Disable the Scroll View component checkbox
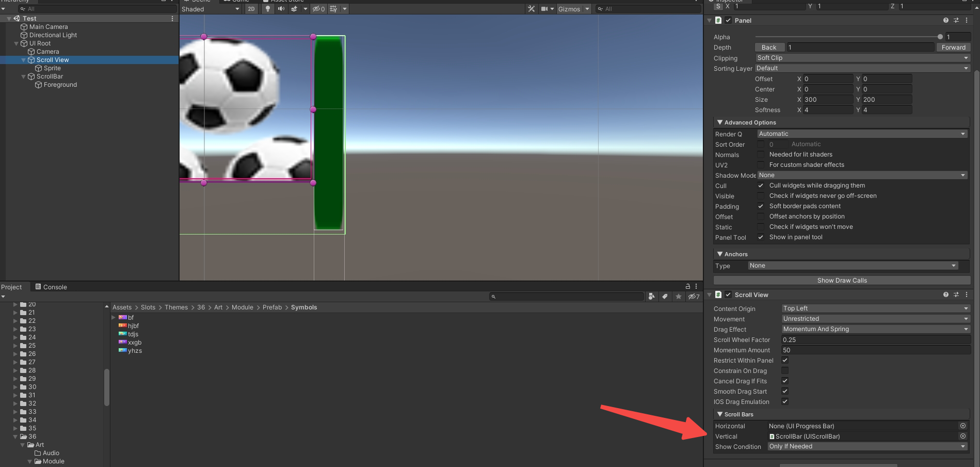Viewport: 980px width, 467px height. pos(728,294)
